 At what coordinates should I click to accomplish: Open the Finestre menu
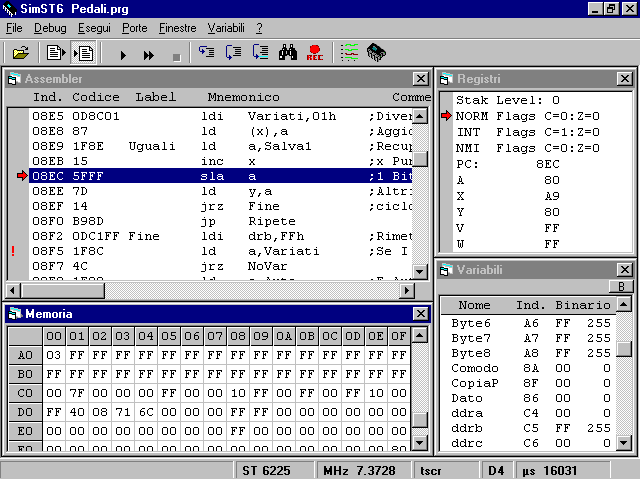tap(178, 28)
